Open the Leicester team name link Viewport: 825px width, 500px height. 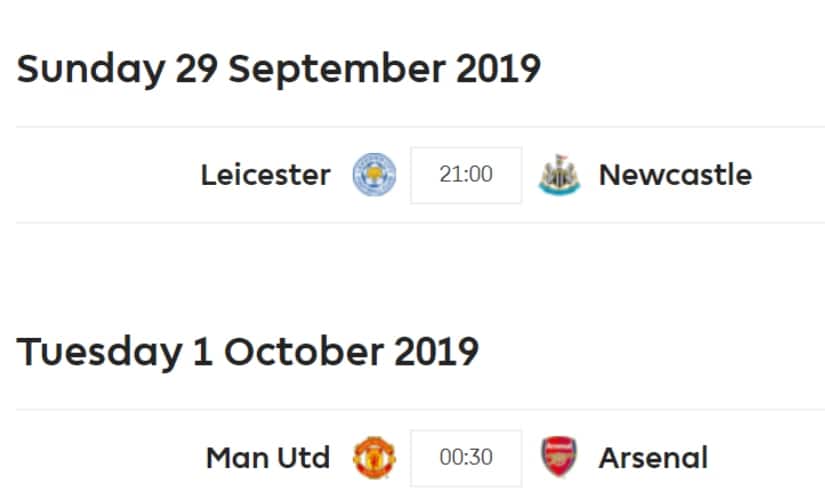pos(265,175)
